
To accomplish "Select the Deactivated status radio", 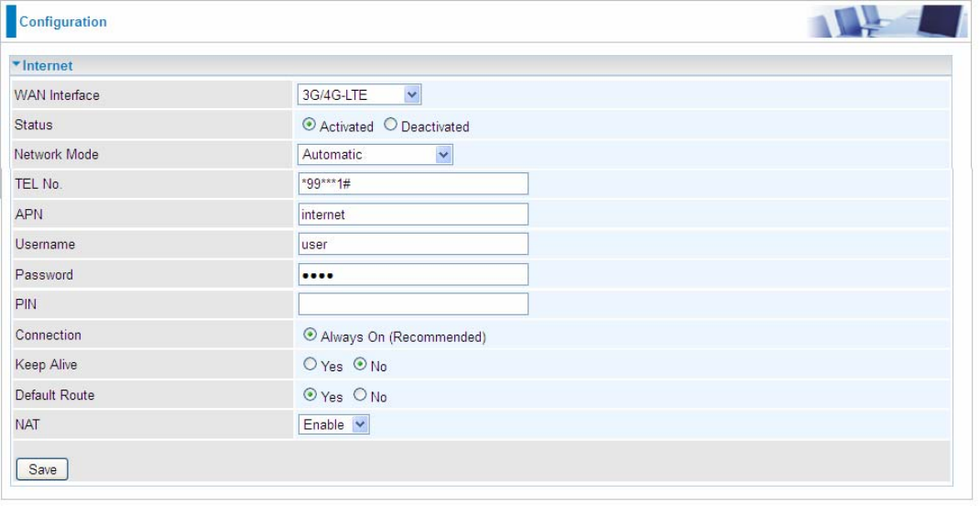I will [390, 125].
